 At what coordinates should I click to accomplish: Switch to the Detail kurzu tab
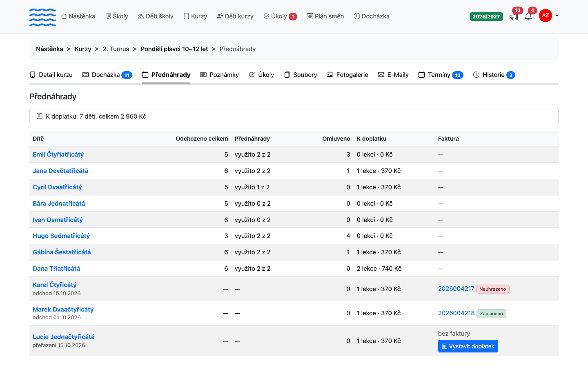(51, 75)
